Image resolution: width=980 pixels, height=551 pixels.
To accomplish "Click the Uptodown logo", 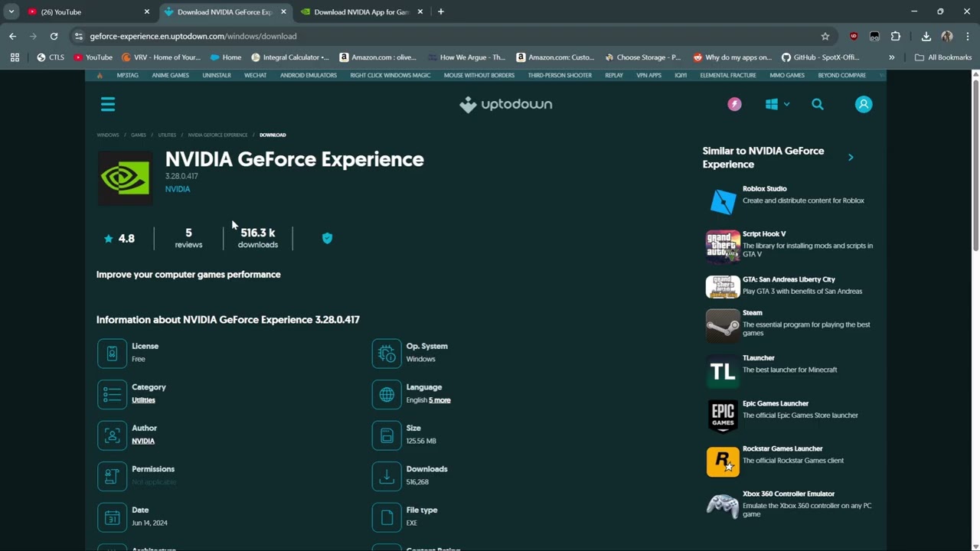I will [x=505, y=104].
